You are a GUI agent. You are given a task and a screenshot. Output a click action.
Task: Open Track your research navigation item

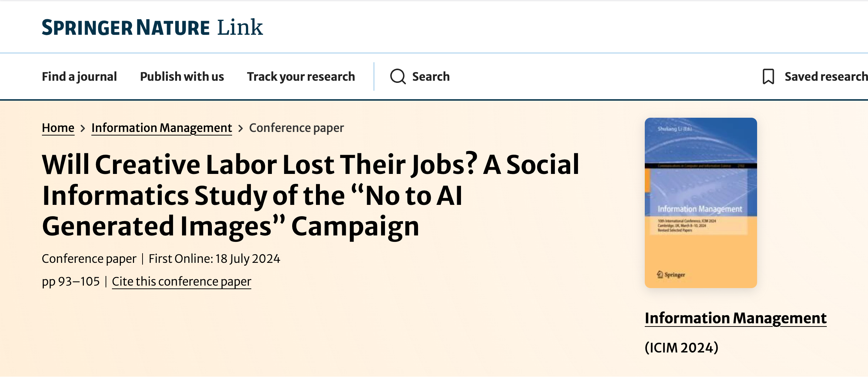[301, 76]
